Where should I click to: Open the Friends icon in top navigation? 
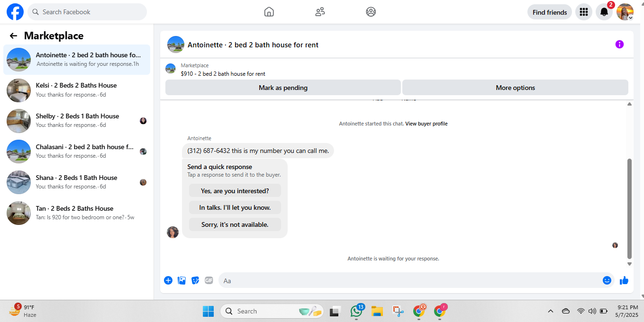point(320,12)
